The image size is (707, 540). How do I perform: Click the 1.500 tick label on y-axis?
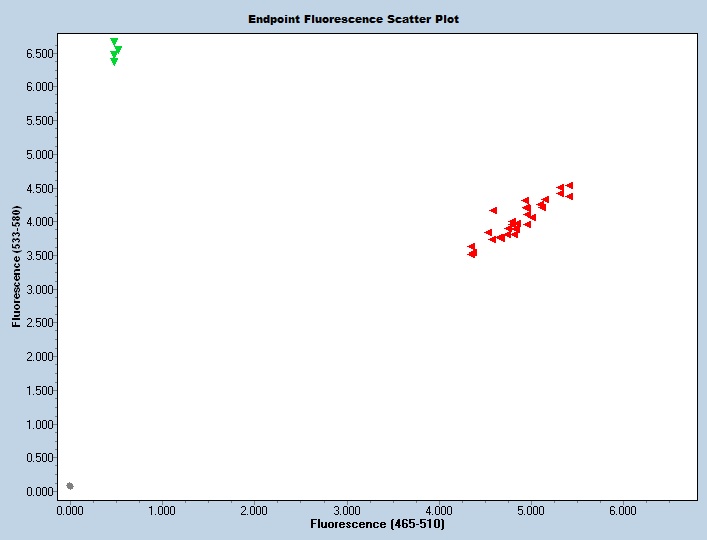coord(38,391)
